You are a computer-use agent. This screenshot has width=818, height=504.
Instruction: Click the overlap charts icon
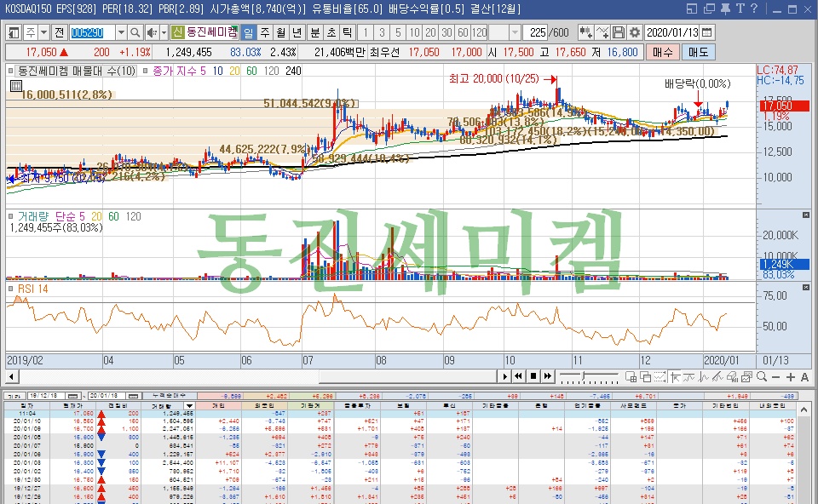[x=645, y=377]
